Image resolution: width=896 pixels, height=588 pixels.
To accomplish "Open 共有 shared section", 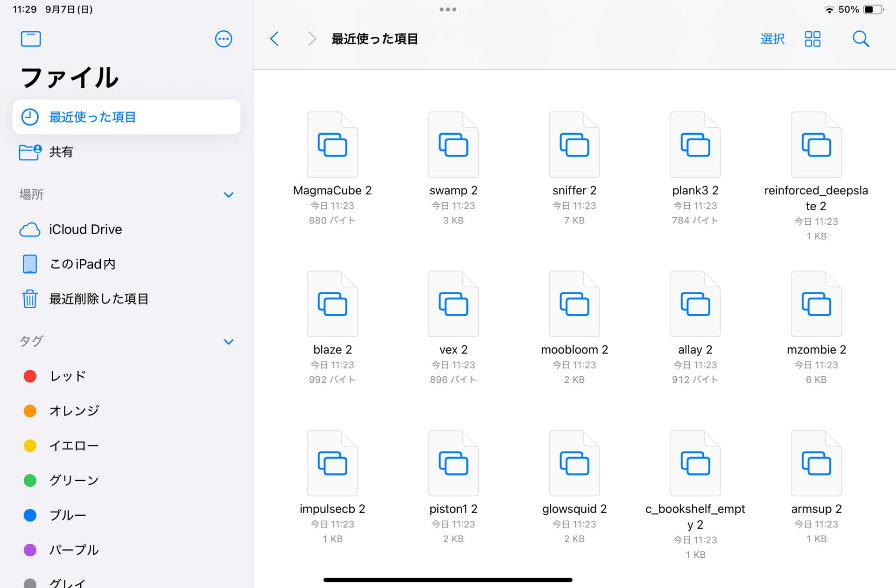I will pyautogui.click(x=126, y=152).
